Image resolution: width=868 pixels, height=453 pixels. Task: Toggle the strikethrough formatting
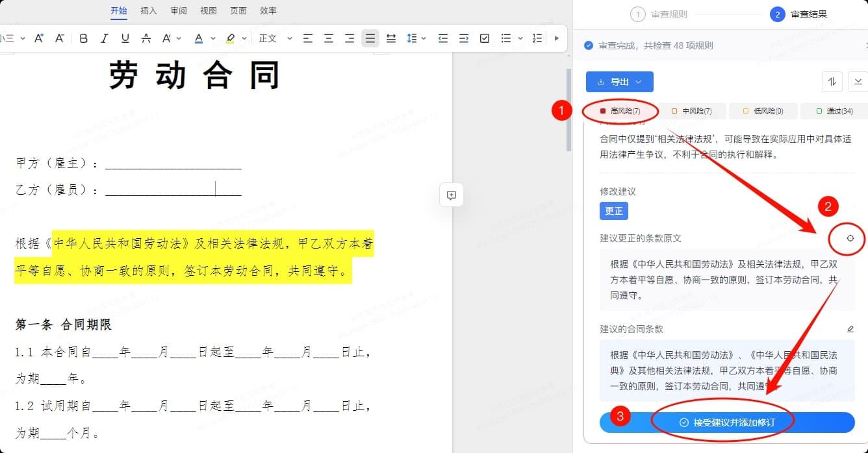click(x=146, y=38)
